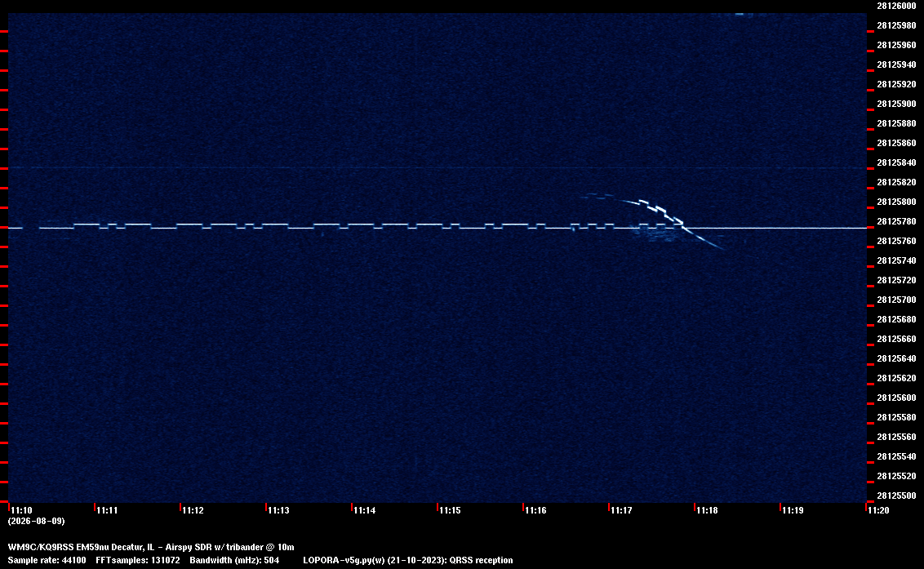Viewport: 924px width, 569px height.
Task: Click the 28125780 frequency label
Action: 896,221
